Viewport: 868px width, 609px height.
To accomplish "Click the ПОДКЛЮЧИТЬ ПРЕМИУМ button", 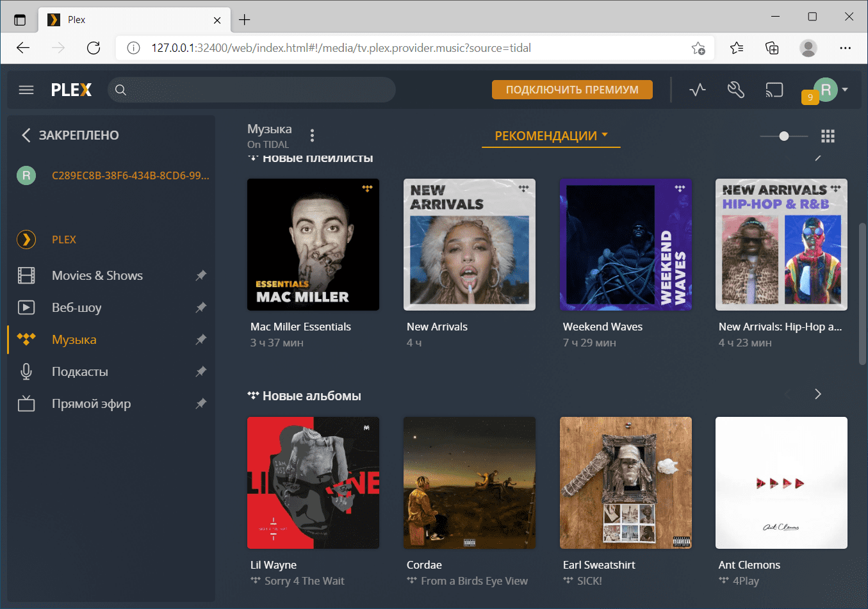I will pyautogui.click(x=572, y=90).
